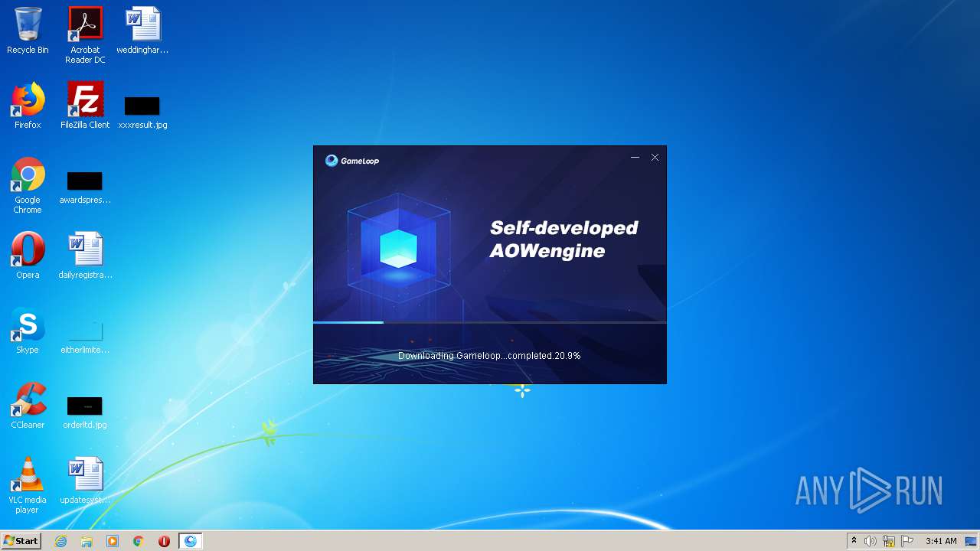Viewport: 980px width, 551px height.
Task: Show hidden system tray icons
Action: pos(854,541)
